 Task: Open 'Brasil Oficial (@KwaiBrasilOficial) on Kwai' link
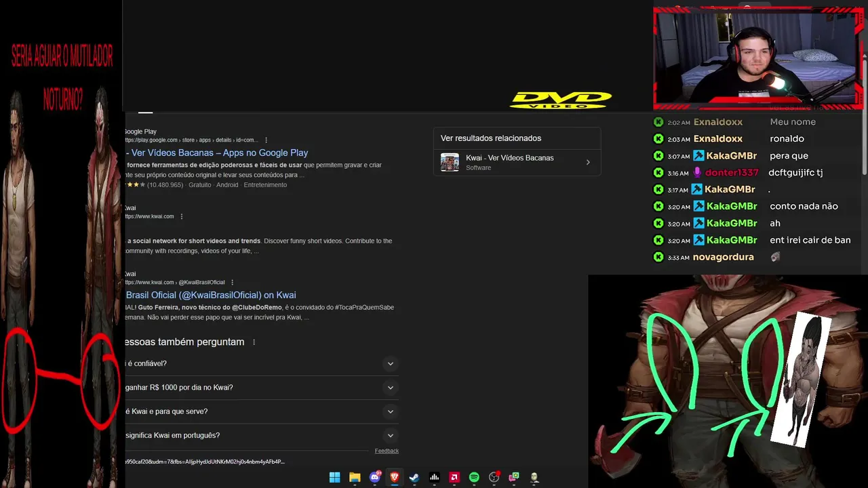tap(211, 295)
